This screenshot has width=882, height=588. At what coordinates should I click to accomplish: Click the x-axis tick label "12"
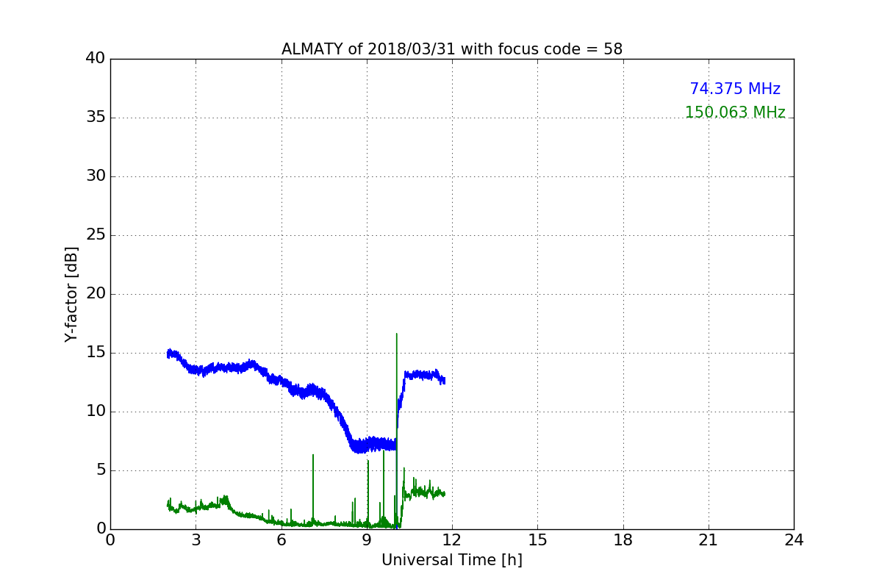(452, 540)
